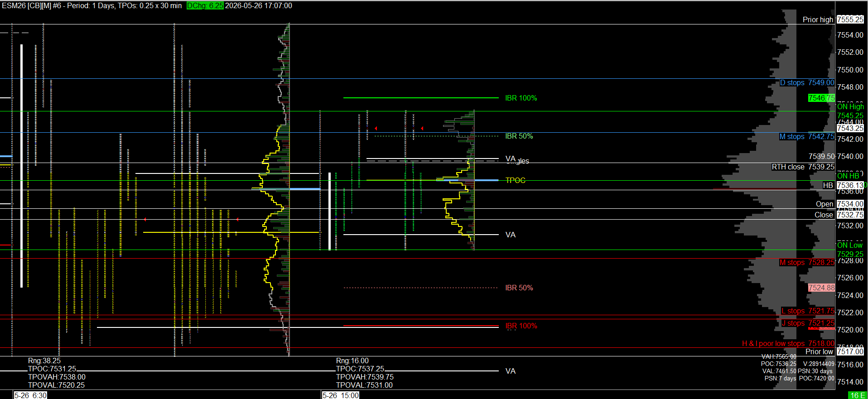
Task: Click the Rng:38.25 statistic
Action: tap(44, 361)
